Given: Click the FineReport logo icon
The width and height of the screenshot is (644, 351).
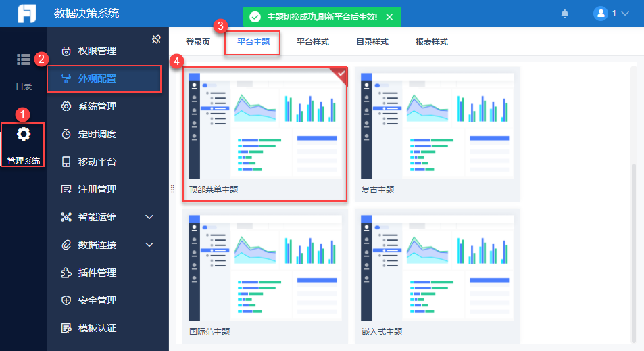Looking at the screenshot, I should click(x=27, y=14).
